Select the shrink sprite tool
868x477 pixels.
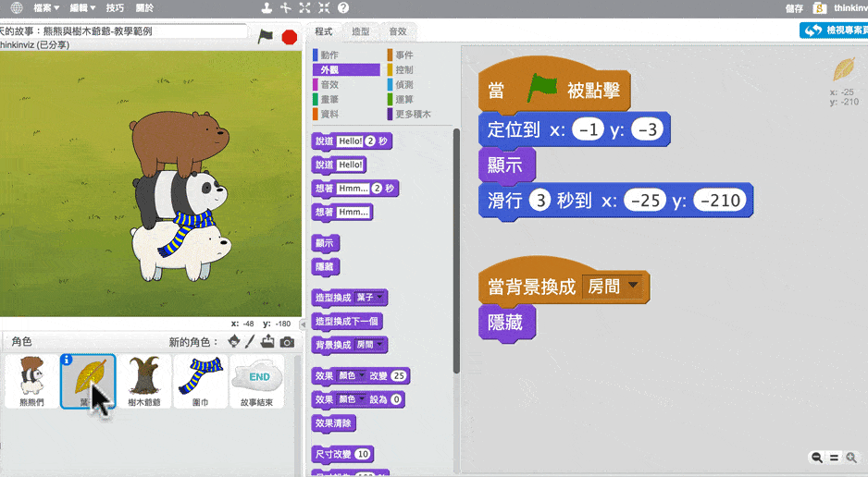324,7
